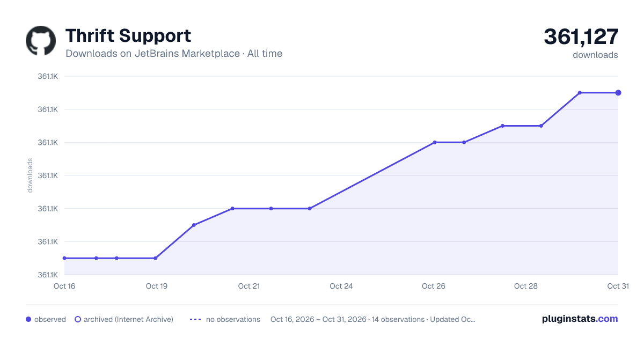This screenshot has height=338, width=644.
Task: Click the Oct 26 axis label
Action: tap(434, 286)
